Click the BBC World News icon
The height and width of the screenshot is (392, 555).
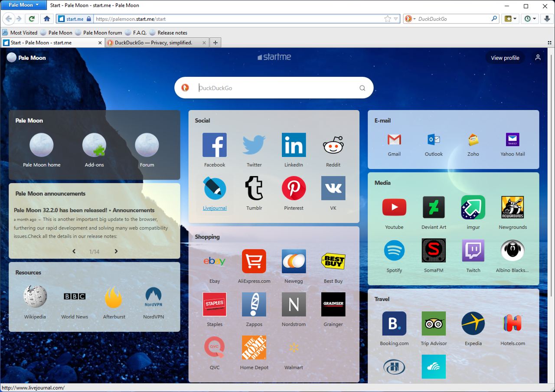[75, 297]
